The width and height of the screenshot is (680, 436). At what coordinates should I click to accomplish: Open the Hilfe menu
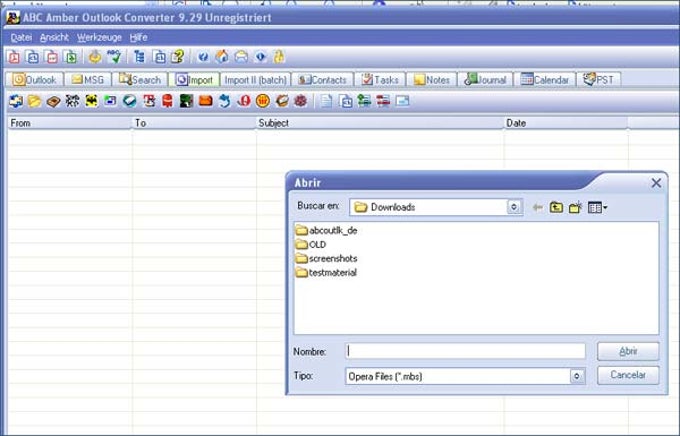click(x=138, y=37)
